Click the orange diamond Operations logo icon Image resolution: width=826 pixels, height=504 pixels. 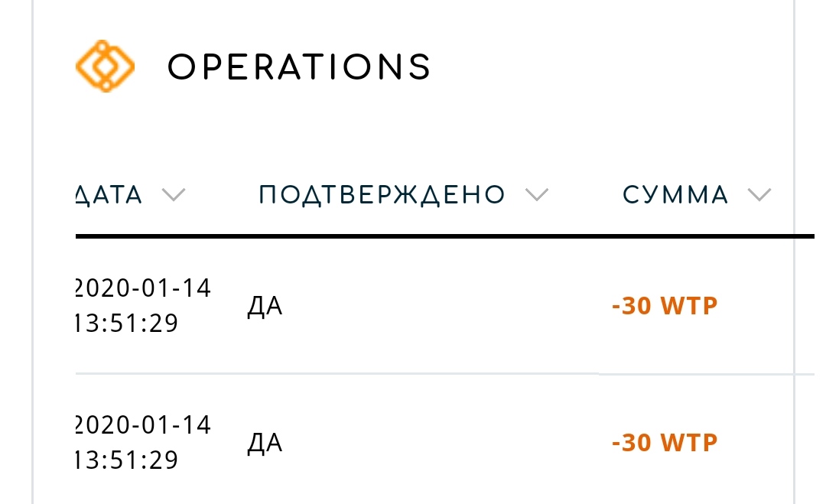pyautogui.click(x=106, y=67)
